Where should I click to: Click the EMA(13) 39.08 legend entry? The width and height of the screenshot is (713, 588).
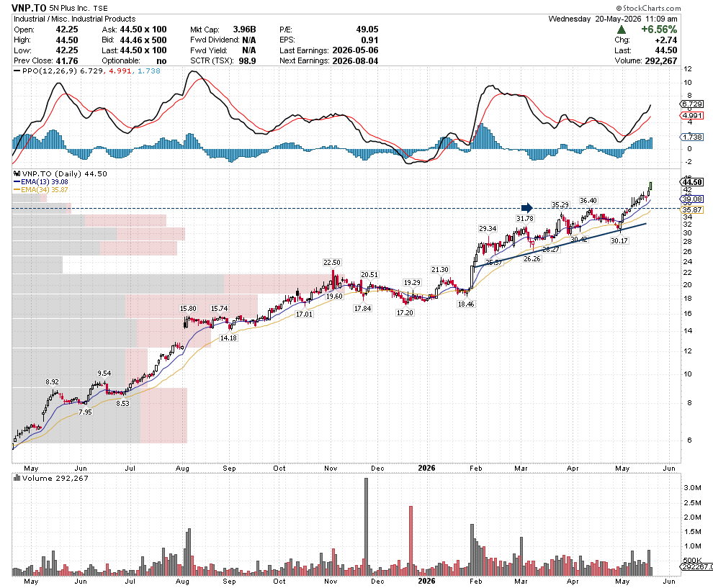[41, 182]
